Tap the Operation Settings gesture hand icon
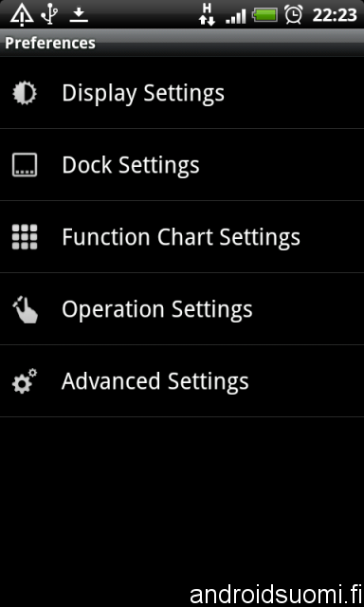This screenshot has width=364, height=607. click(x=26, y=309)
